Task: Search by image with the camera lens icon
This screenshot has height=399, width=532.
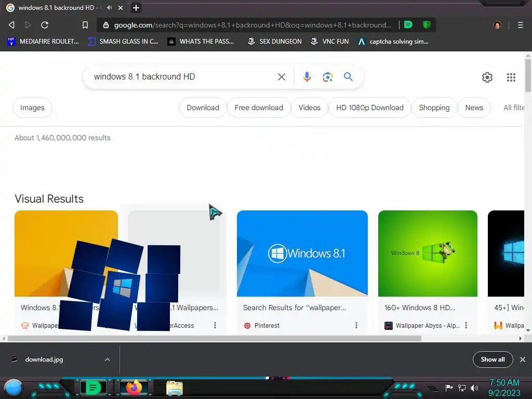Action: tap(327, 77)
